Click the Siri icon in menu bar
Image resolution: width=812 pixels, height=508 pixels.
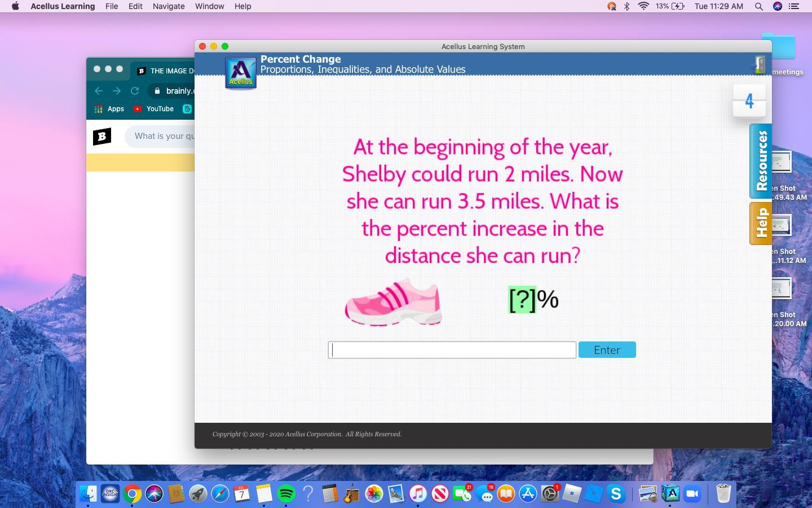(x=778, y=6)
